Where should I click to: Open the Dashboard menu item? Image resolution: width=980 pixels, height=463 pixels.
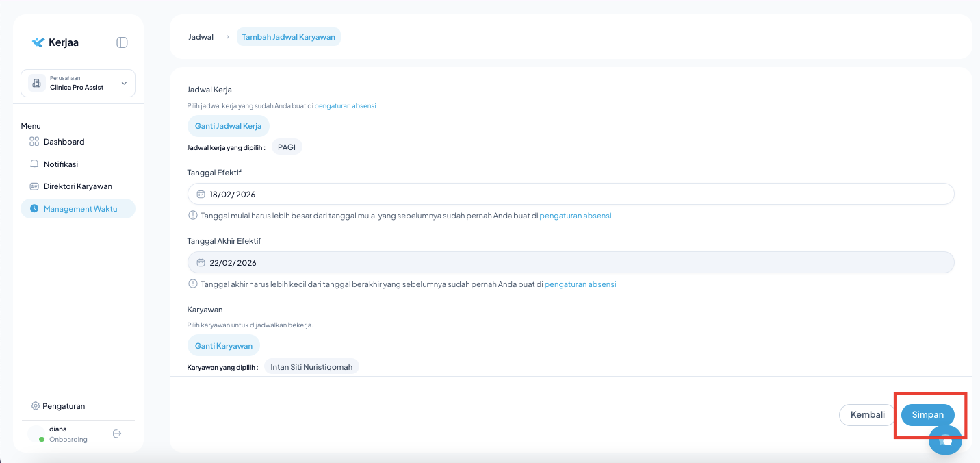coord(64,142)
